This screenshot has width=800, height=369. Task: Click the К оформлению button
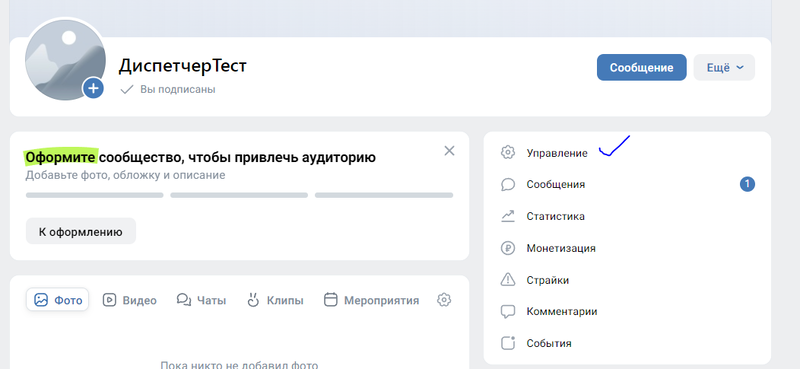pyautogui.click(x=81, y=231)
